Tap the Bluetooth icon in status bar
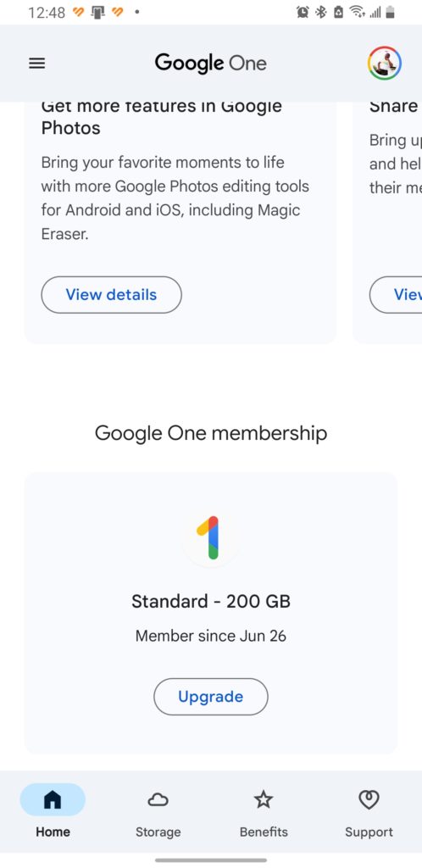The image size is (422, 868). tap(321, 12)
